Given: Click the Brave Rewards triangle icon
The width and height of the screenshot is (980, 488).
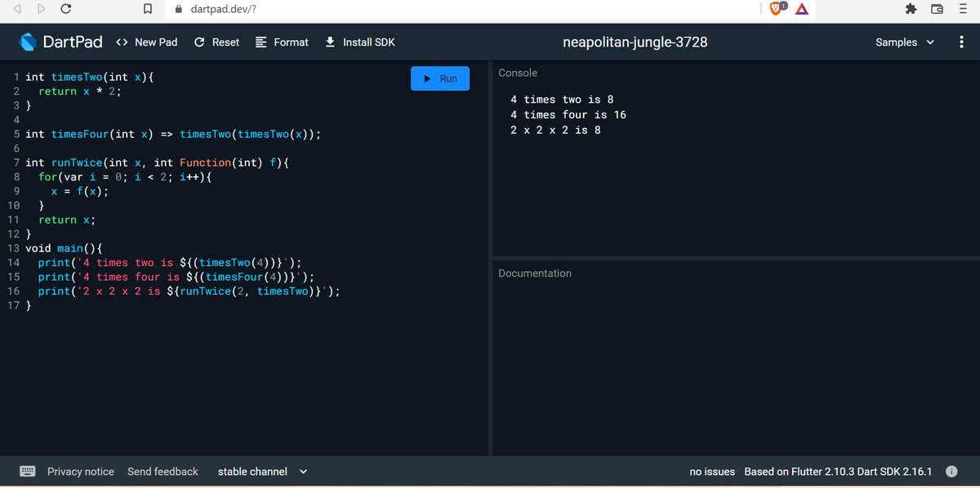Looking at the screenshot, I should point(802,9).
